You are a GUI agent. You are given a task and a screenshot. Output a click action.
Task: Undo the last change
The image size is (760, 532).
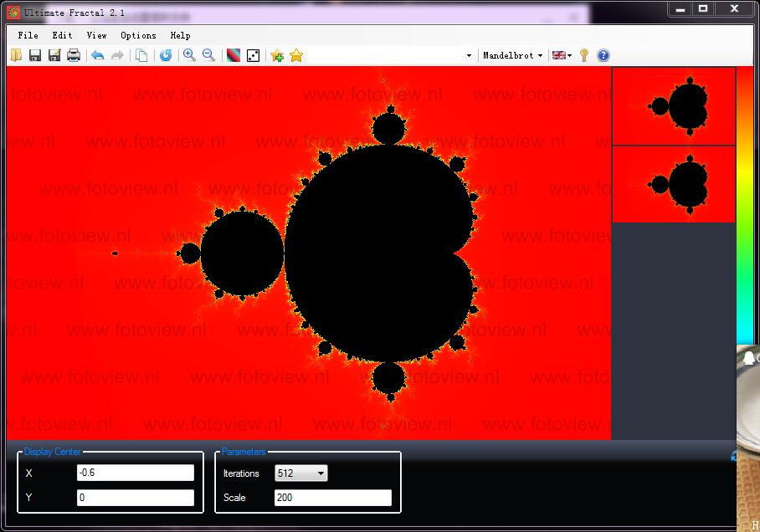(x=98, y=55)
